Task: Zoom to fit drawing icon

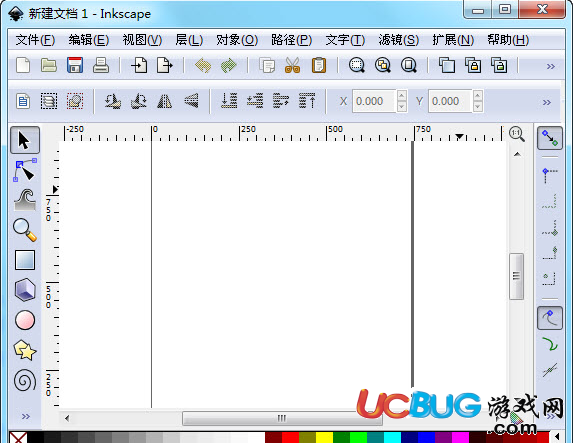Action: (x=383, y=65)
